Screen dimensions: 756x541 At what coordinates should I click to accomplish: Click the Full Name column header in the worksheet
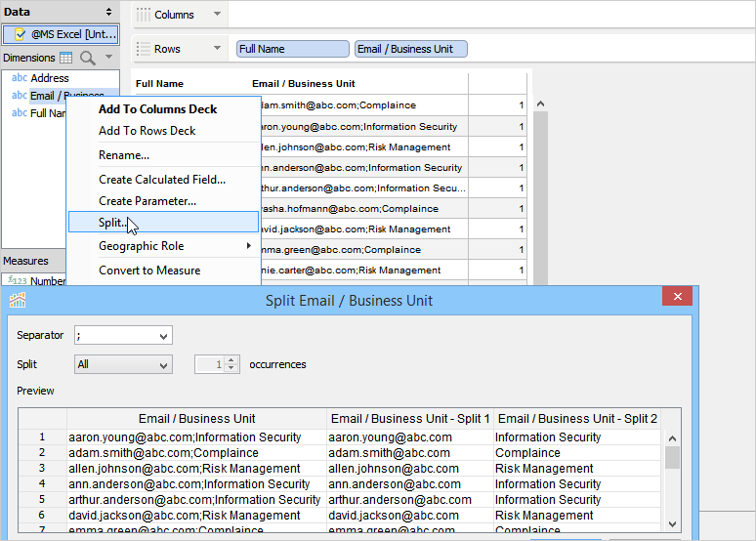159,83
